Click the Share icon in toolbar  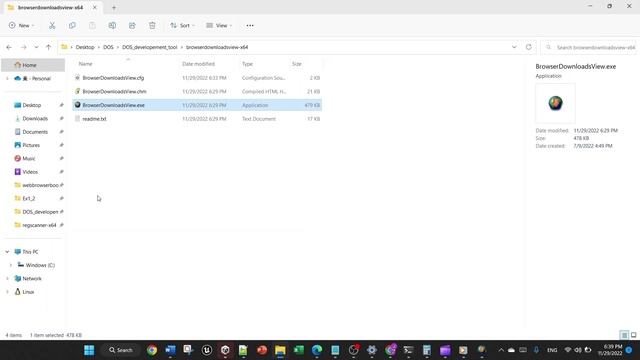coord(132,25)
